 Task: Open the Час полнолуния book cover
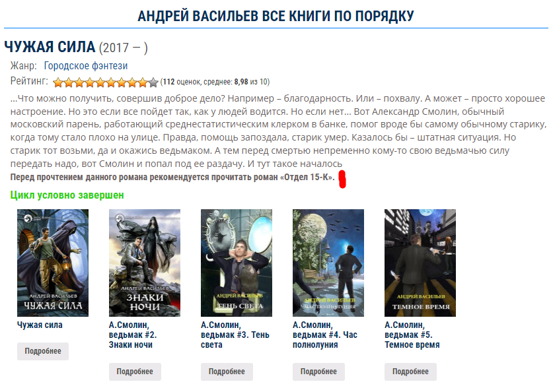(328, 263)
